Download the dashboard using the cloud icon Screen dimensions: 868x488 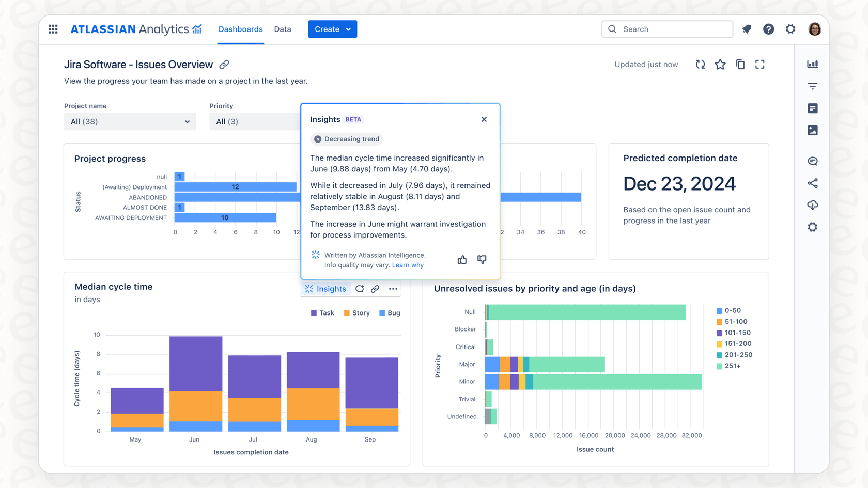[x=812, y=205]
